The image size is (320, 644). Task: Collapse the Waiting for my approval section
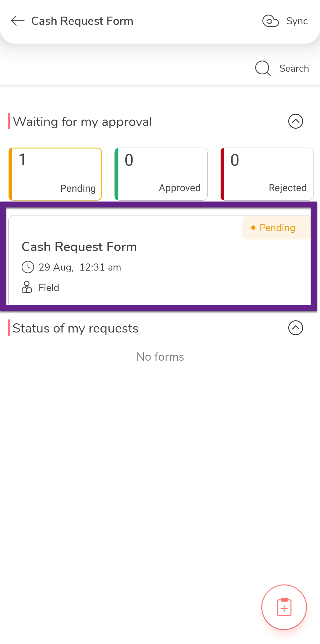point(295,121)
